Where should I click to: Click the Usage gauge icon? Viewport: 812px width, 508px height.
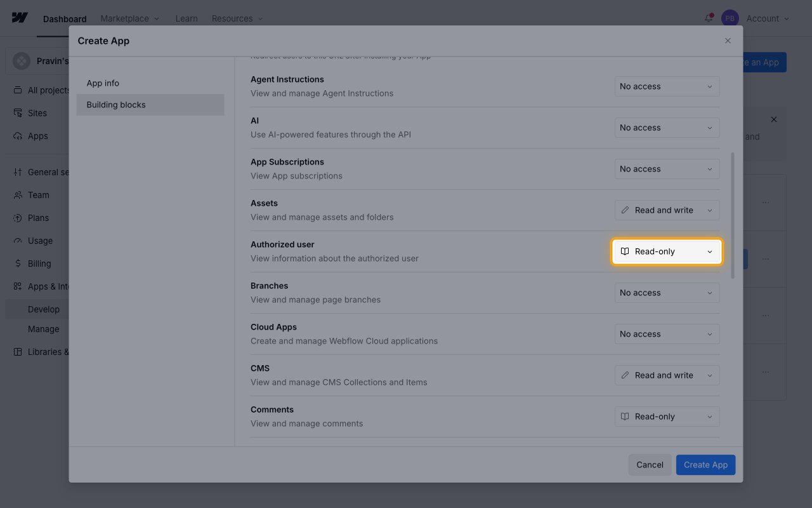pyautogui.click(x=18, y=241)
